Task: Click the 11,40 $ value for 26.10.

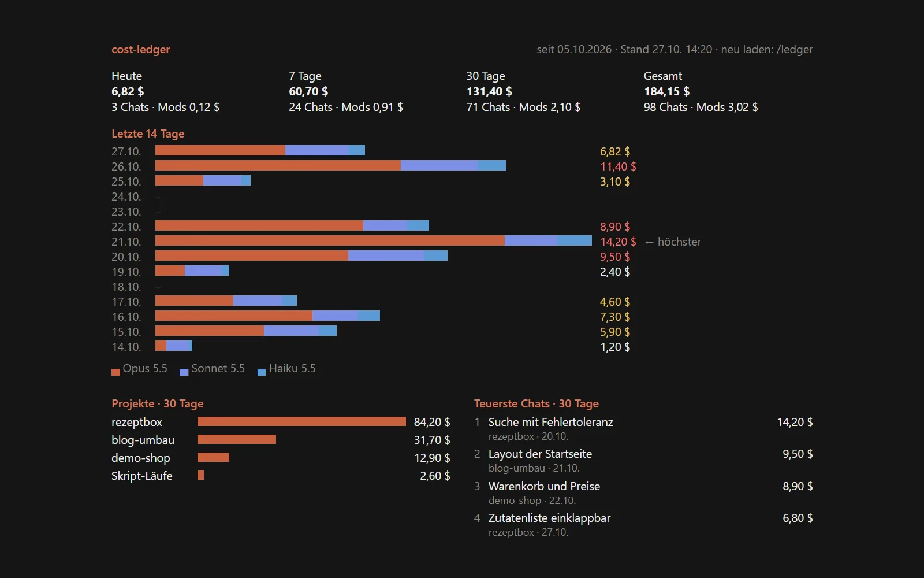Action: [618, 166]
